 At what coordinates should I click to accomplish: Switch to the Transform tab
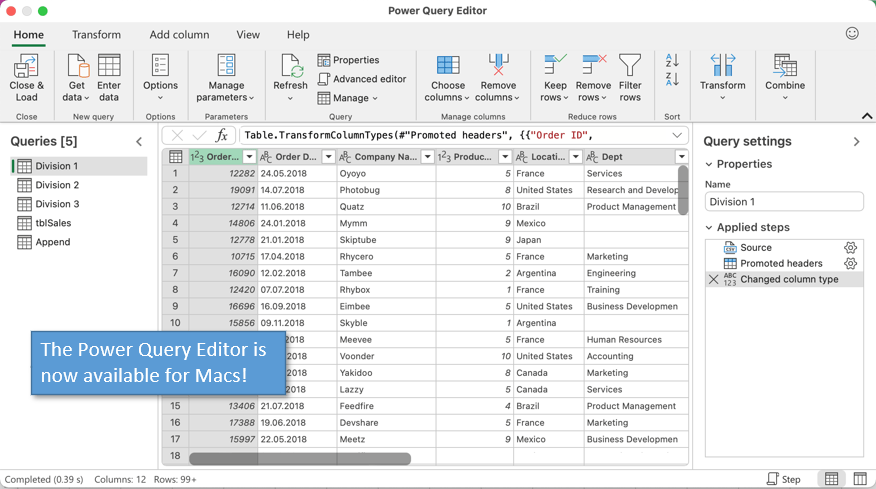tap(96, 35)
